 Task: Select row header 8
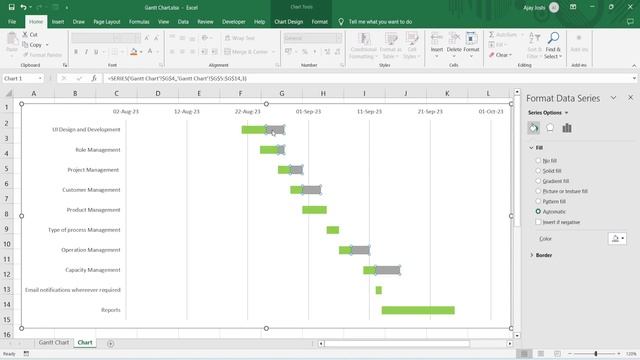(7, 214)
